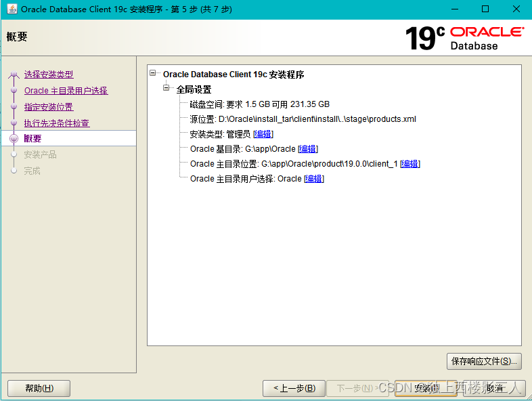Screen dimensions: 532x401
Task: Collapse the Oracle Database Client 19c 安装程序 node
Action: (x=153, y=73)
